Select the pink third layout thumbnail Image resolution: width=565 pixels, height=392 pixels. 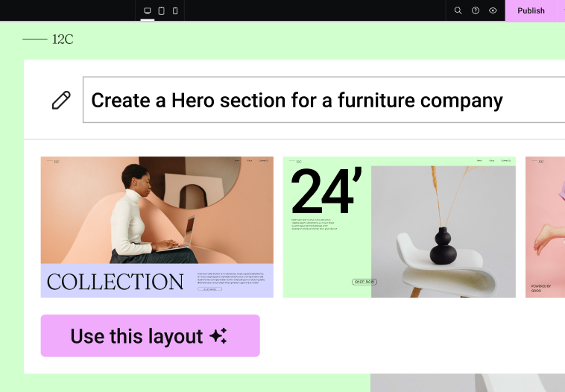click(x=545, y=227)
